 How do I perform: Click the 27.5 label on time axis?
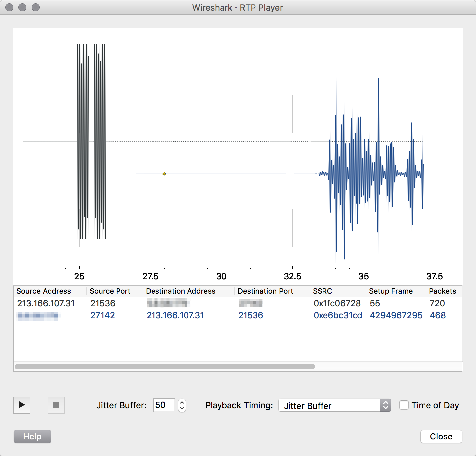pos(151,276)
